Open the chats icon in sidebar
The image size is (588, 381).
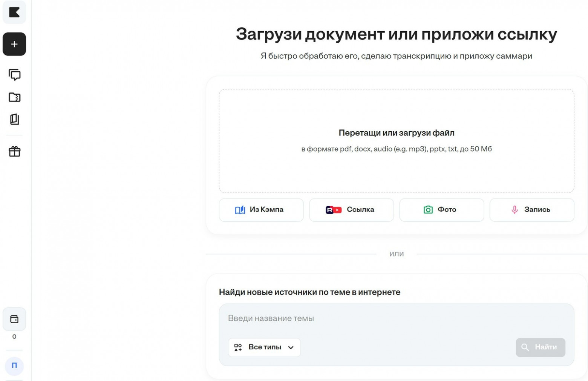pyautogui.click(x=14, y=75)
